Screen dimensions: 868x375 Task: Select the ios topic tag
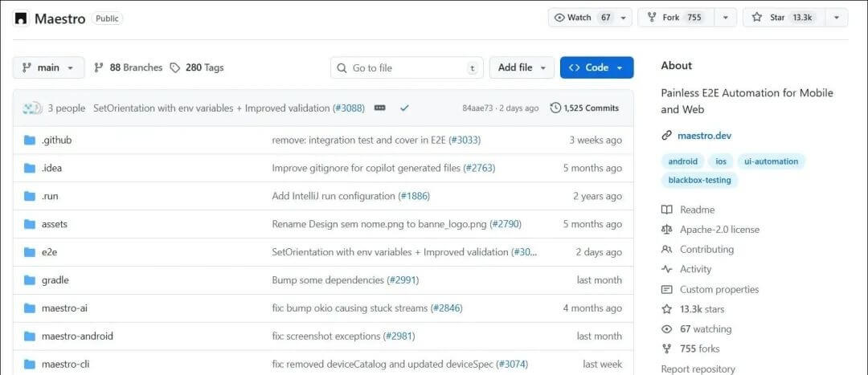[721, 161]
